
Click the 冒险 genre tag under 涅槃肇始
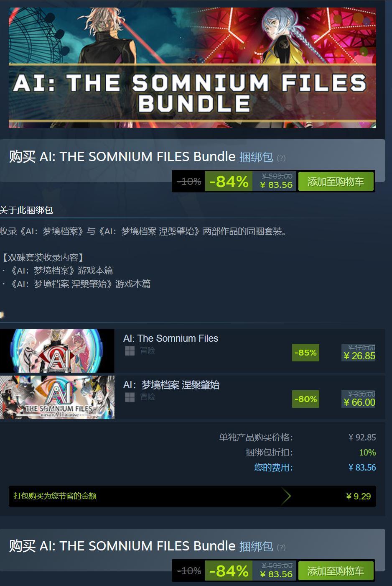148,397
